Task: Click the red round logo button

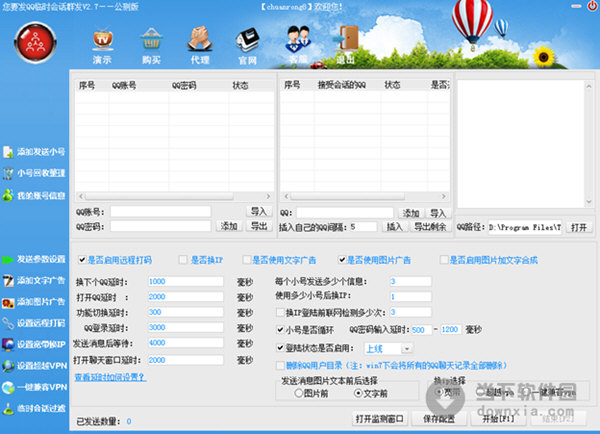Action: 35,42
